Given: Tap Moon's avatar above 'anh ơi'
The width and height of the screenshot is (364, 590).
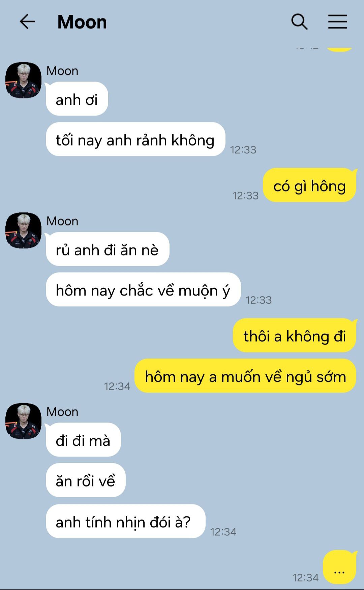Looking at the screenshot, I should pos(23,80).
